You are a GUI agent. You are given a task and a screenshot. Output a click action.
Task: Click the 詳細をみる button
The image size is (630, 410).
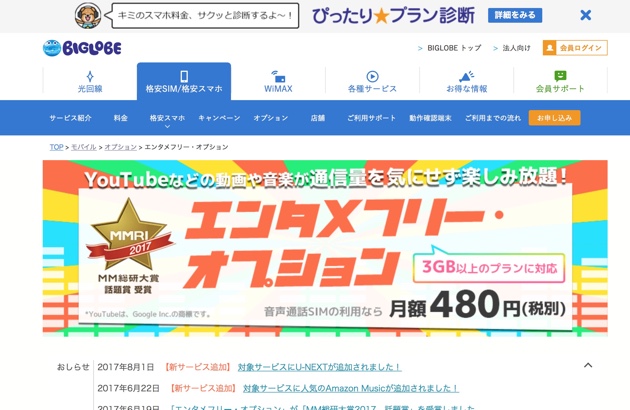[x=515, y=15]
